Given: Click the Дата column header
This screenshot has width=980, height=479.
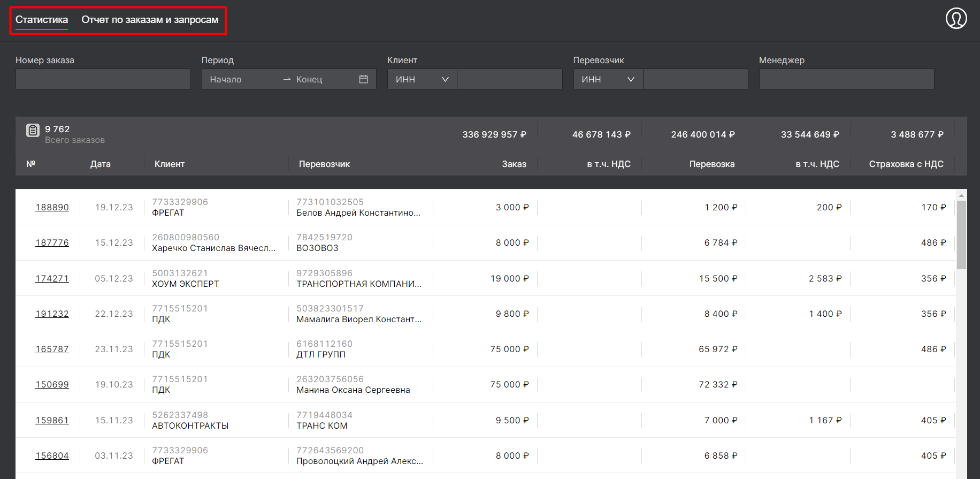Looking at the screenshot, I should (x=101, y=164).
